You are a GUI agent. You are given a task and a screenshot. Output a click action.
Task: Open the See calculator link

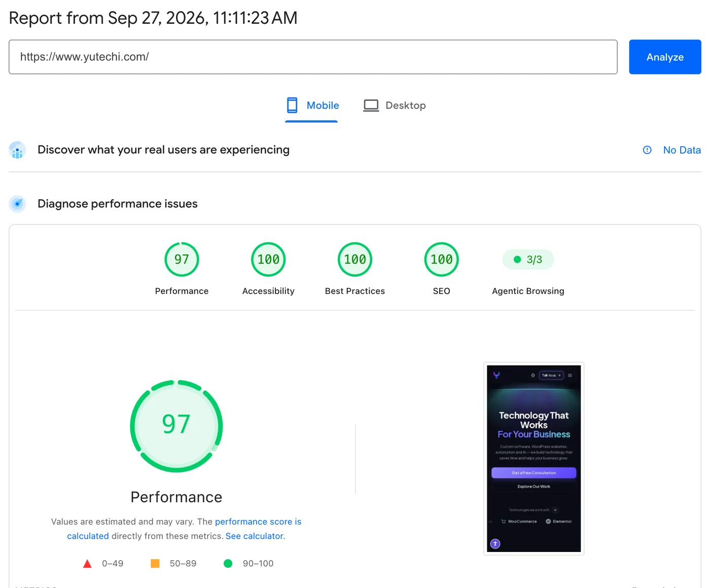[x=256, y=536]
